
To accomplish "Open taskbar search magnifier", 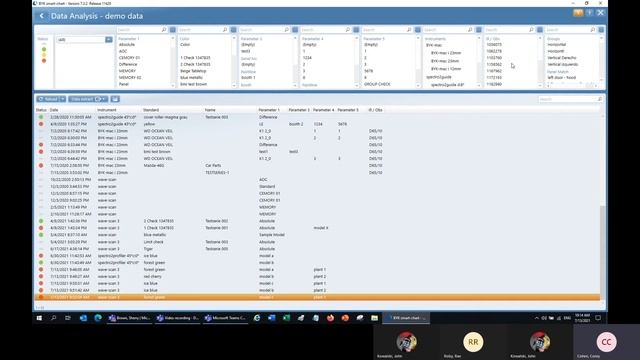I will coord(53,318).
